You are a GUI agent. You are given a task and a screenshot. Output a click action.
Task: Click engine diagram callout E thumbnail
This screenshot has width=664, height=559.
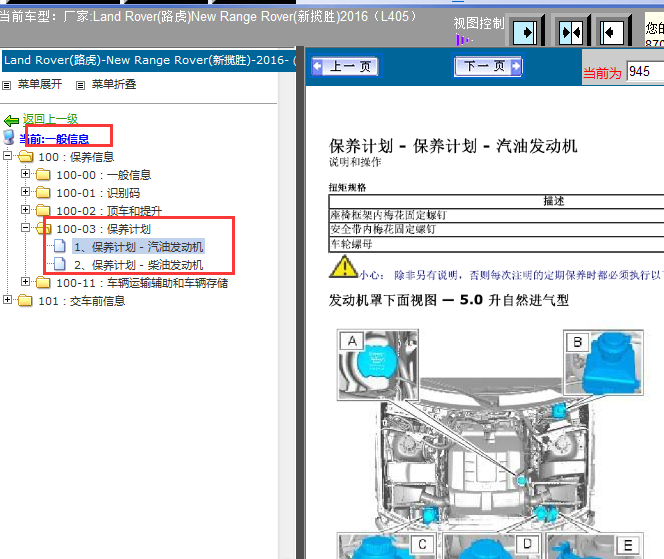pyautogui.click(x=595, y=547)
